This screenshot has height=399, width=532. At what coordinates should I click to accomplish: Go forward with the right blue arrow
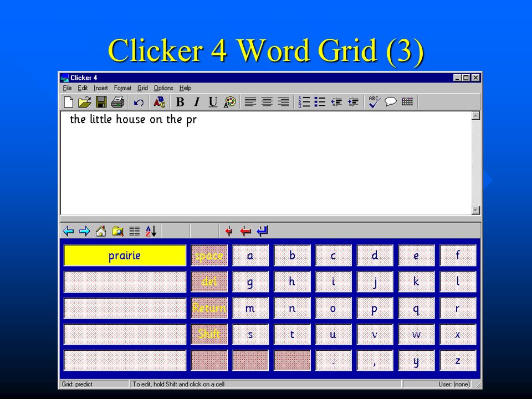click(85, 231)
